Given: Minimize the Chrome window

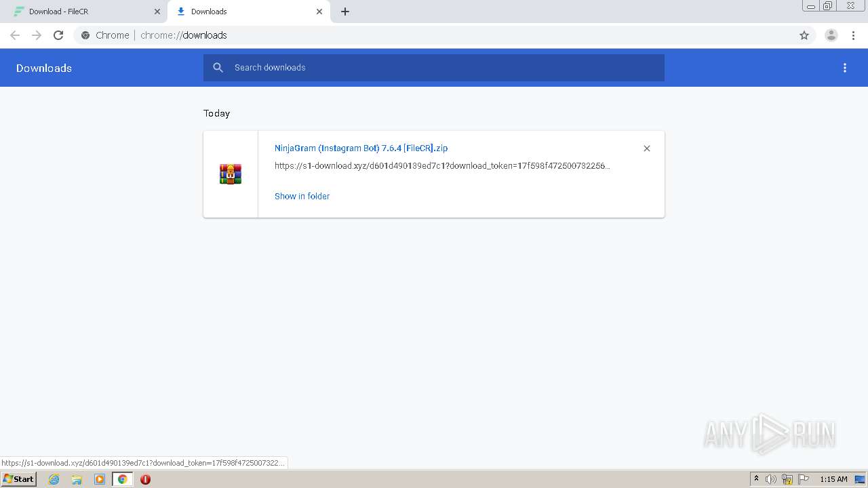Looking at the screenshot, I should coord(811,6).
